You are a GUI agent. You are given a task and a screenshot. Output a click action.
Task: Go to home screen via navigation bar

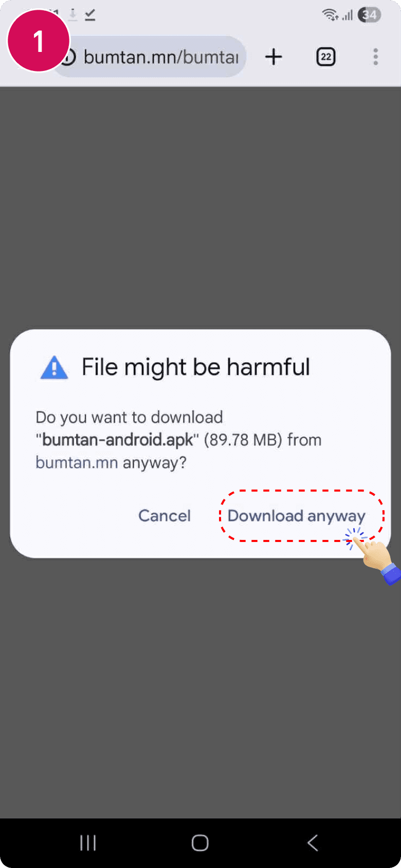point(200,843)
